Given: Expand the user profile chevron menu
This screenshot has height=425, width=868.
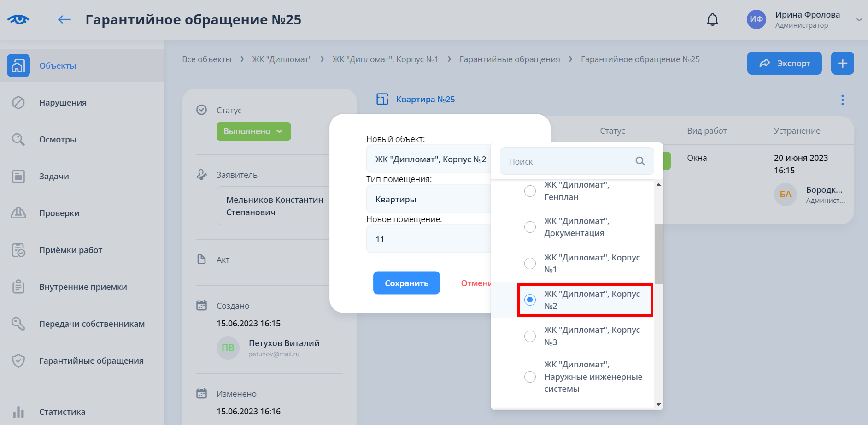Looking at the screenshot, I should [x=859, y=19].
